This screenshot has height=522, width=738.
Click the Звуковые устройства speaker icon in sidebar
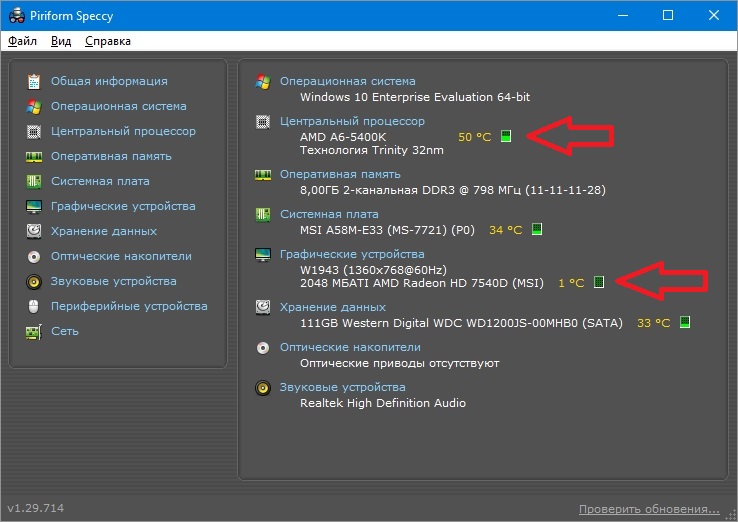(x=34, y=281)
